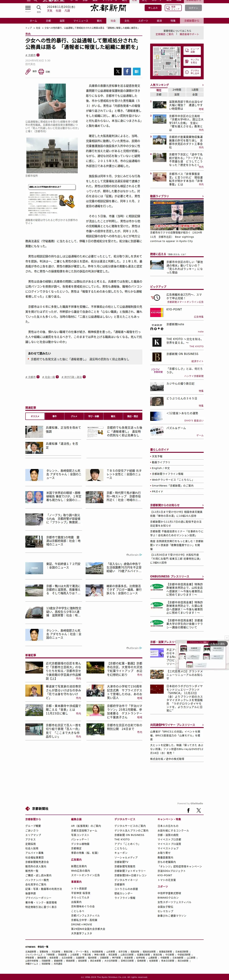The image size is (229, 980).
Task: Select the 滋賀 ranking region tab
Action: point(177,94)
